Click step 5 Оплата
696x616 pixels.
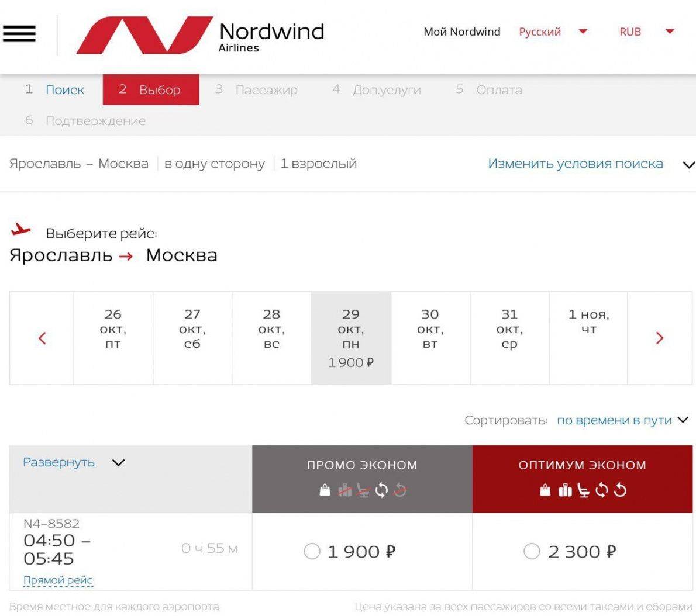tap(489, 89)
